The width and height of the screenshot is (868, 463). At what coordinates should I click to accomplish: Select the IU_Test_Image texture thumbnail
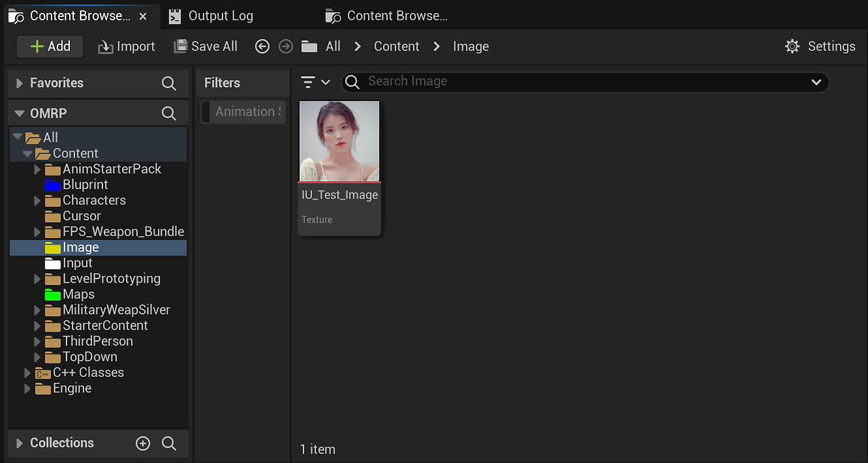pyautogui.click(x=340, y=141)
